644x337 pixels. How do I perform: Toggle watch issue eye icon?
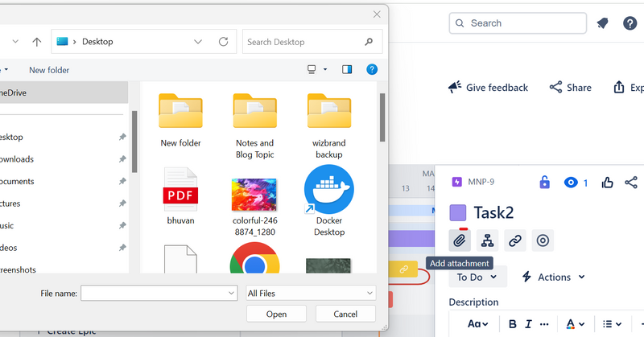tap(571, 183)
